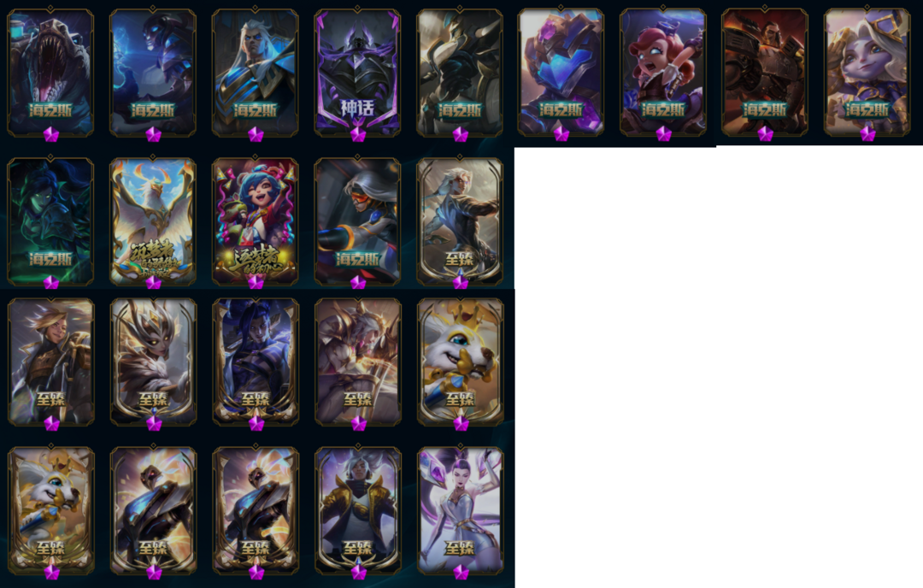923x588 pixels.
Task: Click the gem below the gold jacket man card
Action: 358,572
